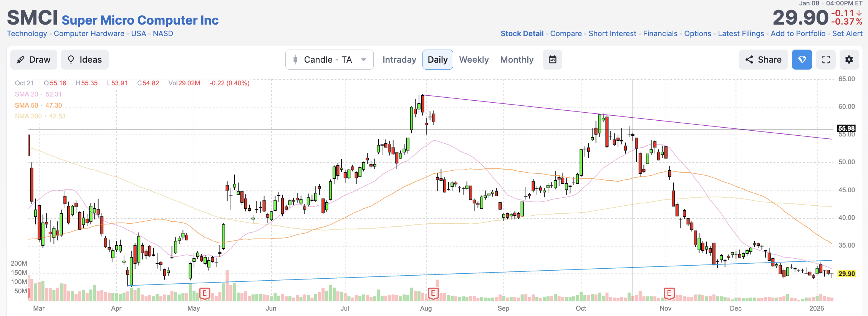This screenshot has height=316, width=868.
Task: Click the SMCI ticker heading
Action: pos(32,18)
